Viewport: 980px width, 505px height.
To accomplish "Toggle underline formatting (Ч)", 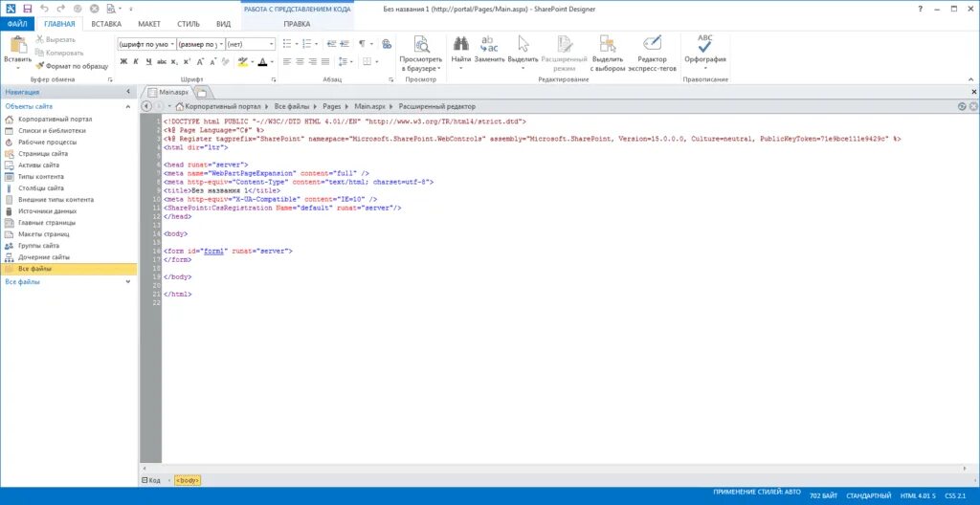I will click(148, 61).
